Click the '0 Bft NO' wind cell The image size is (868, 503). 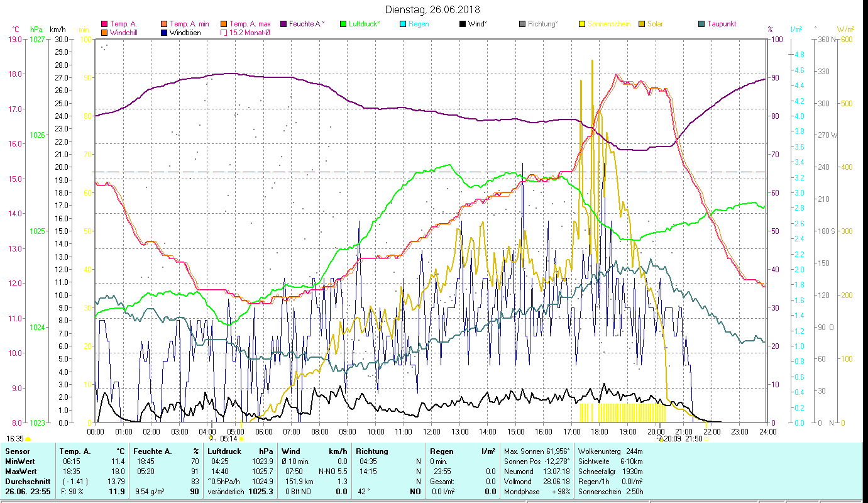(298, 492)
